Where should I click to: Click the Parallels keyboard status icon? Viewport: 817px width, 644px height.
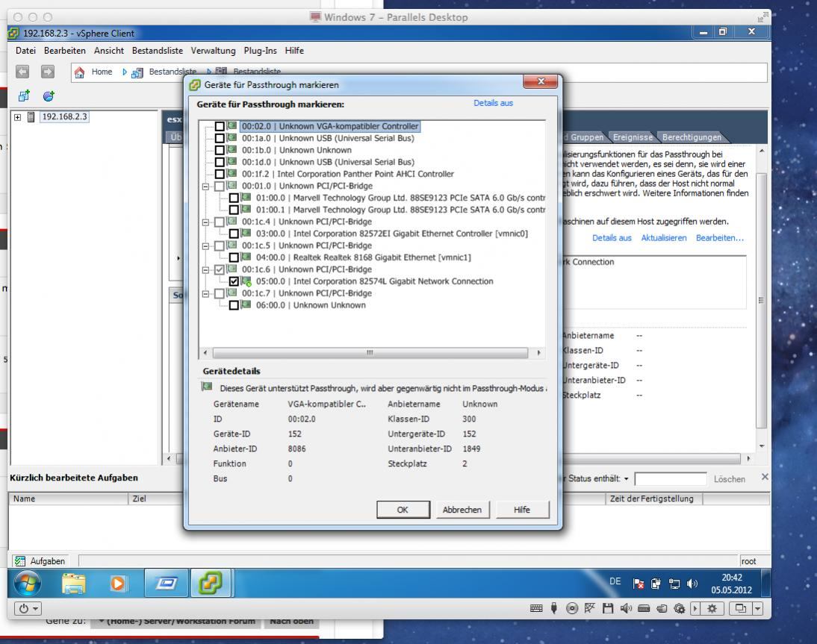(536, 608)
